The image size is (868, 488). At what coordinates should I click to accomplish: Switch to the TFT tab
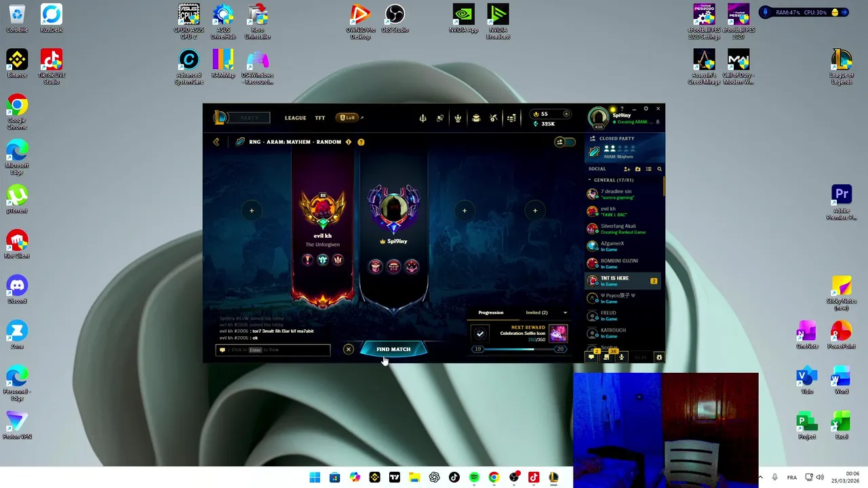coord(320,118)
